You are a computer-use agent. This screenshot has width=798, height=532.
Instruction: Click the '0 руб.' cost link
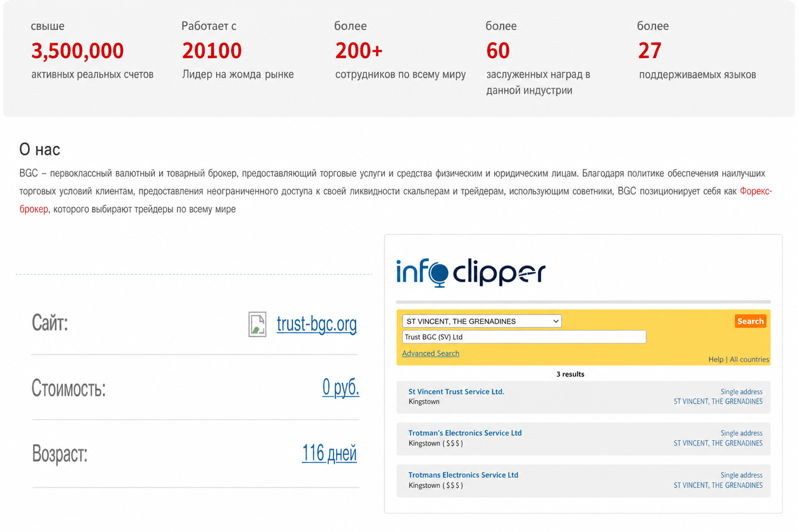(341, 387)
